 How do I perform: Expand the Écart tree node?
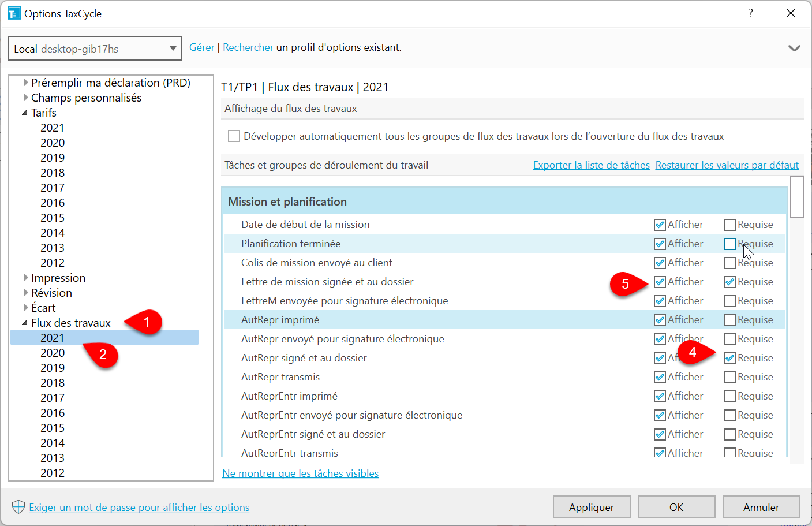point(25,308)
